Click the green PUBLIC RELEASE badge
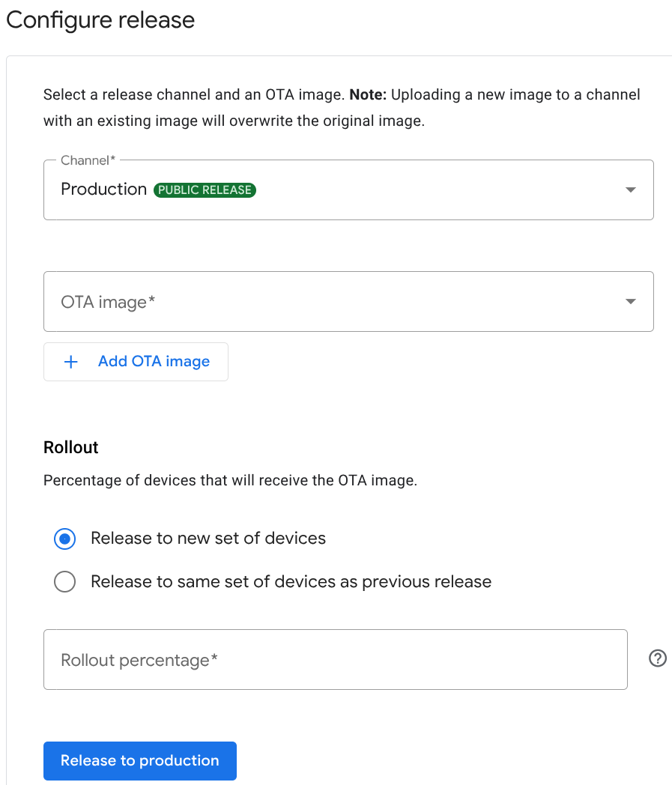 pos(205,190)
